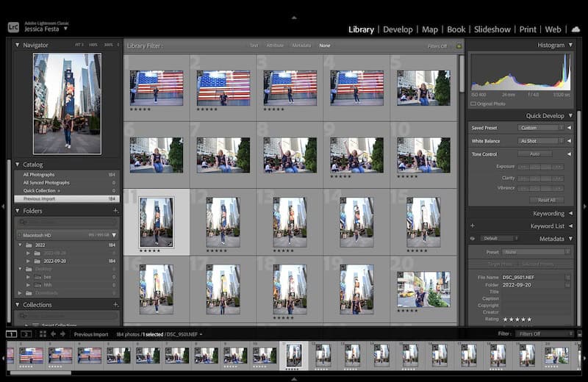
Task: Switch to Slideshow module
Action: [492, 29]
